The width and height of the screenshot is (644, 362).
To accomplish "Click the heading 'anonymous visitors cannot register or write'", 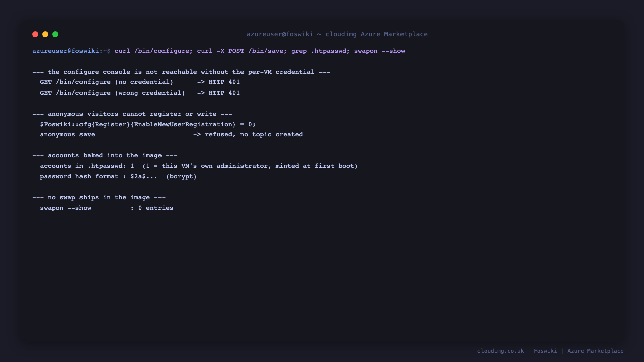I will tap(132, 114).
